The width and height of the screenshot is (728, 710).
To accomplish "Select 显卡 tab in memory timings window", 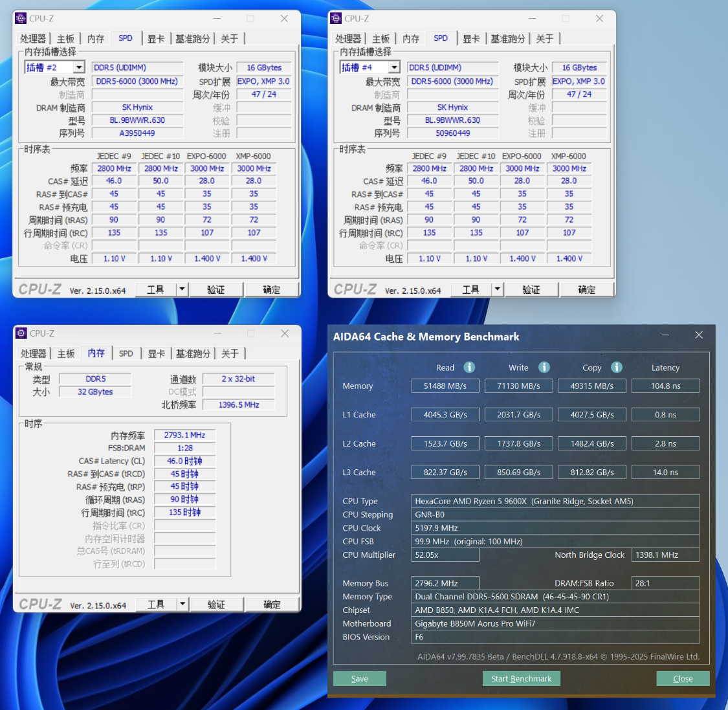I will [156, 353].
